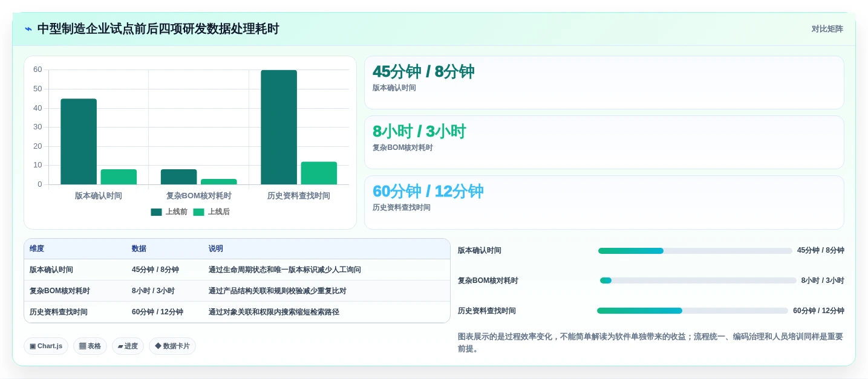Open the 45分钟 / 8分钟 data card
This screenshot has width=868, height=379.
[604, 82]
